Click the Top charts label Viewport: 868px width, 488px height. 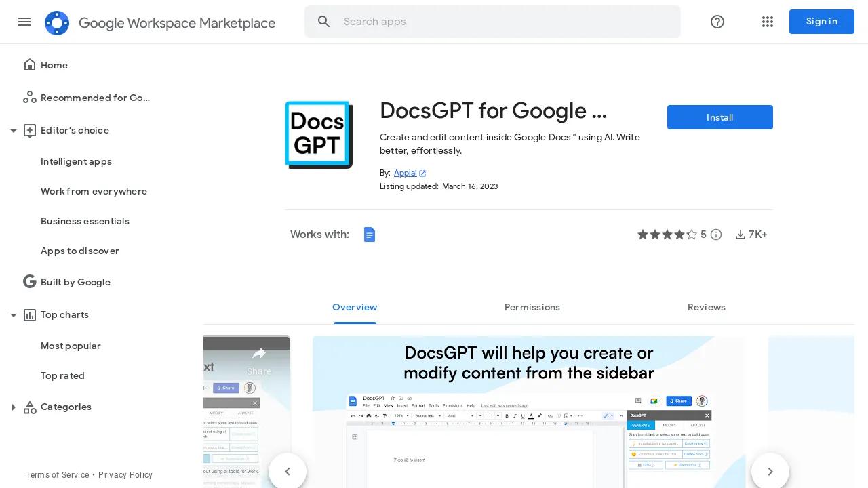click(x=64, y=314)
